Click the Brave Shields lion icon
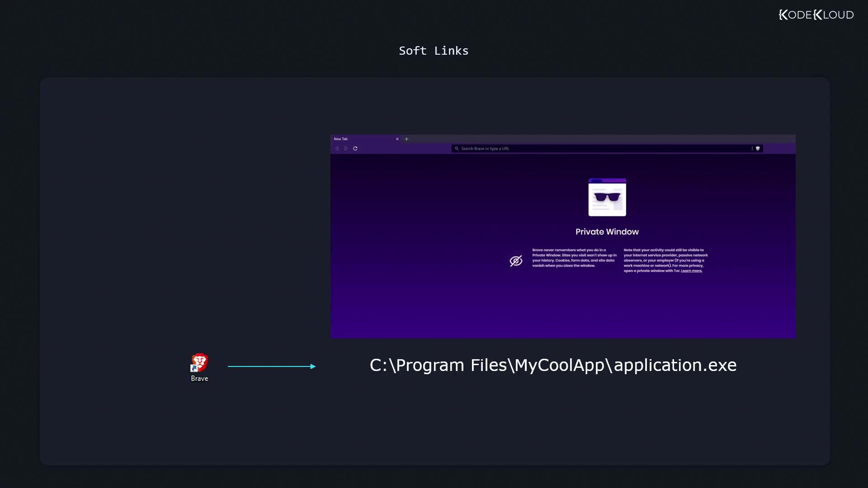868x488 pixels. tap(758, 149)
